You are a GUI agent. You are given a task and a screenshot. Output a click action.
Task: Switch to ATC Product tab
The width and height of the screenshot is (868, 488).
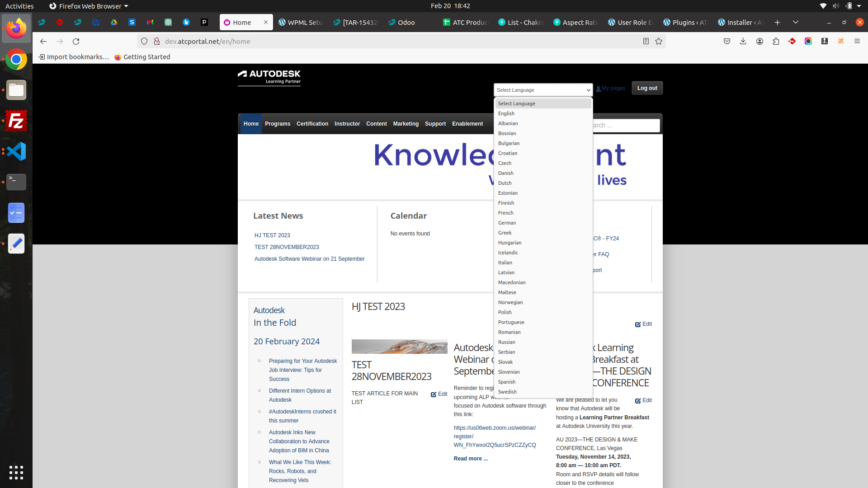[x=466, y=22]
